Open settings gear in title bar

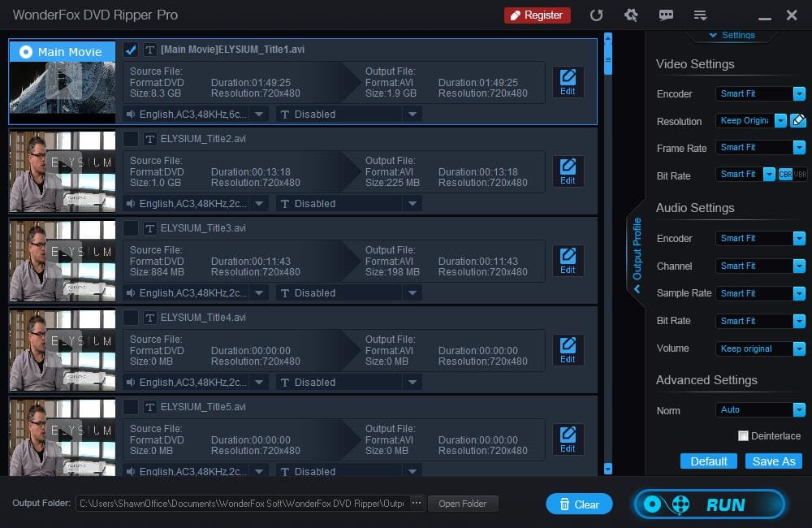click(x=631, y=15)
